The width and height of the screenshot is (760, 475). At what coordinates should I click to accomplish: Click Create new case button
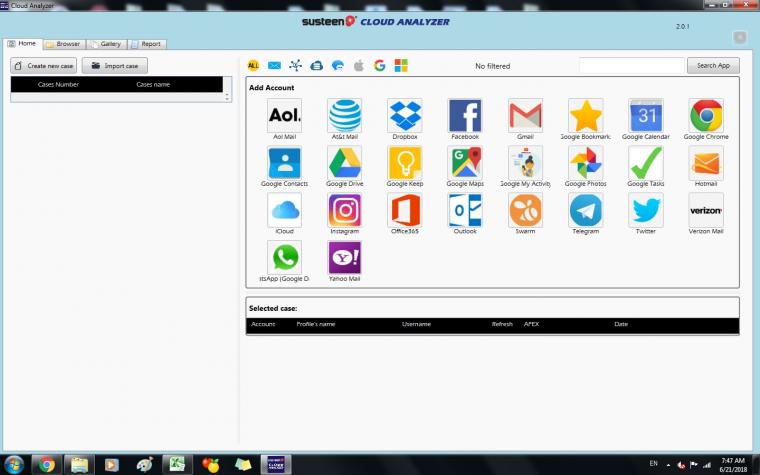[44, 65]
